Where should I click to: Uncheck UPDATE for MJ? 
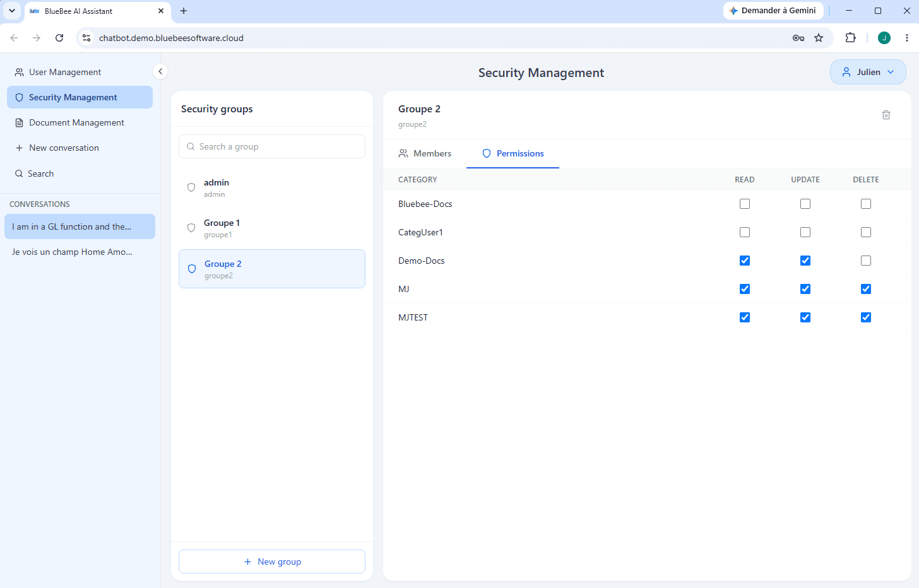coord(805,289)
